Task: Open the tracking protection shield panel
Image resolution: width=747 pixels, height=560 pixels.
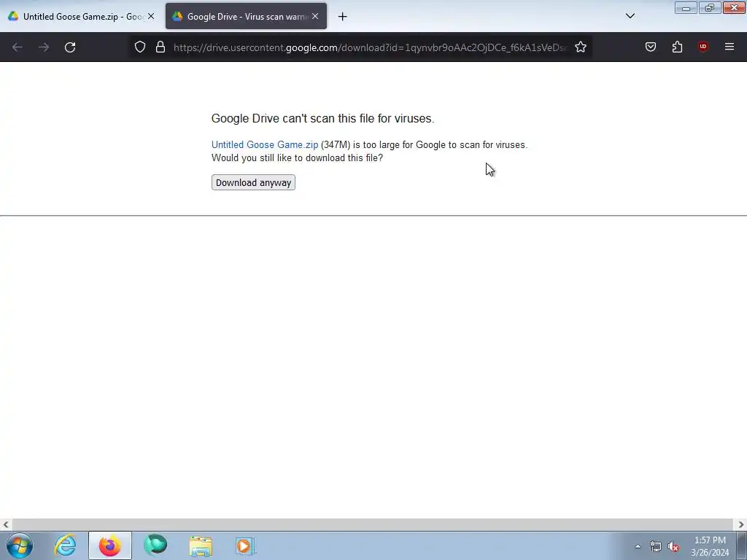Action: 139,47
